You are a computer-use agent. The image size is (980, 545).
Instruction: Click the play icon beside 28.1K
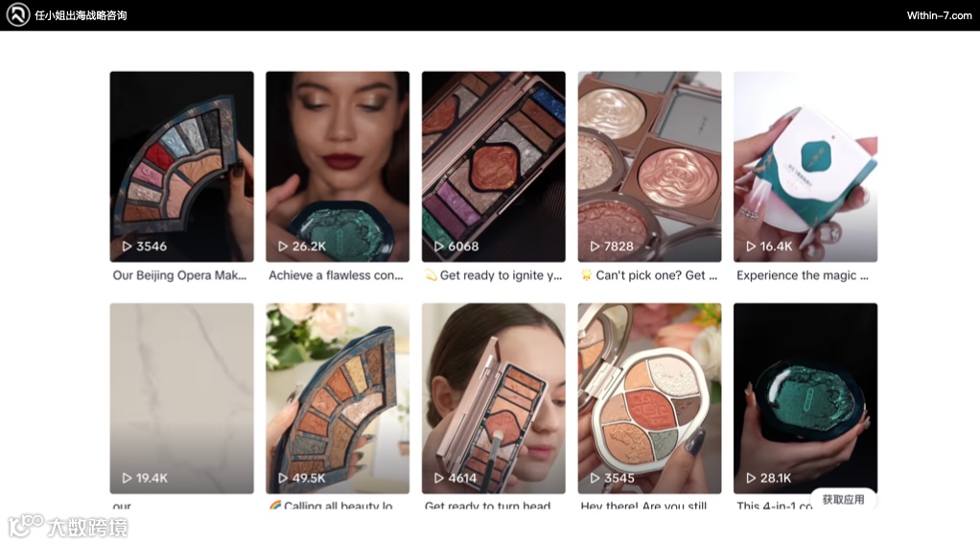point(751,478)
